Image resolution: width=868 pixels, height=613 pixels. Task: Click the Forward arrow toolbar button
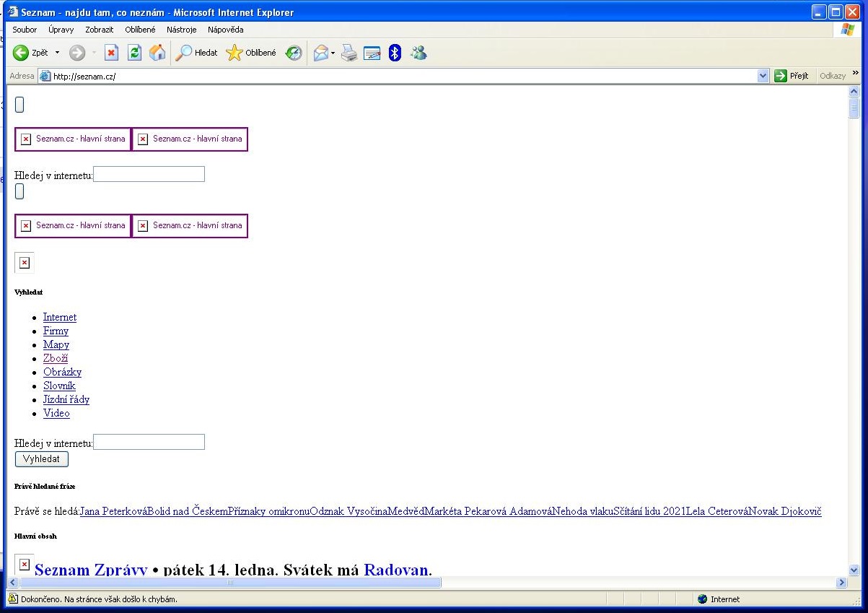[x=77, y=53]
